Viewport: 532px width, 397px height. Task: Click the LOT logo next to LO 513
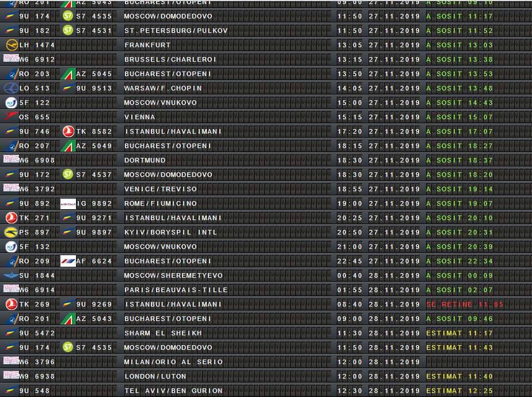pyautogui.click(x=11, y=88)
